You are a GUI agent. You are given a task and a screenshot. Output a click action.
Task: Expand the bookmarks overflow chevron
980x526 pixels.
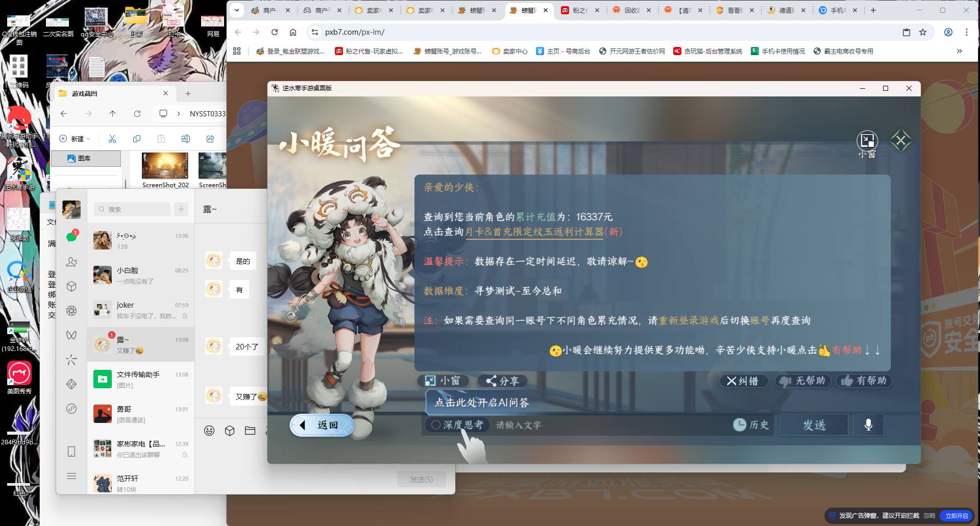[959, 51]
